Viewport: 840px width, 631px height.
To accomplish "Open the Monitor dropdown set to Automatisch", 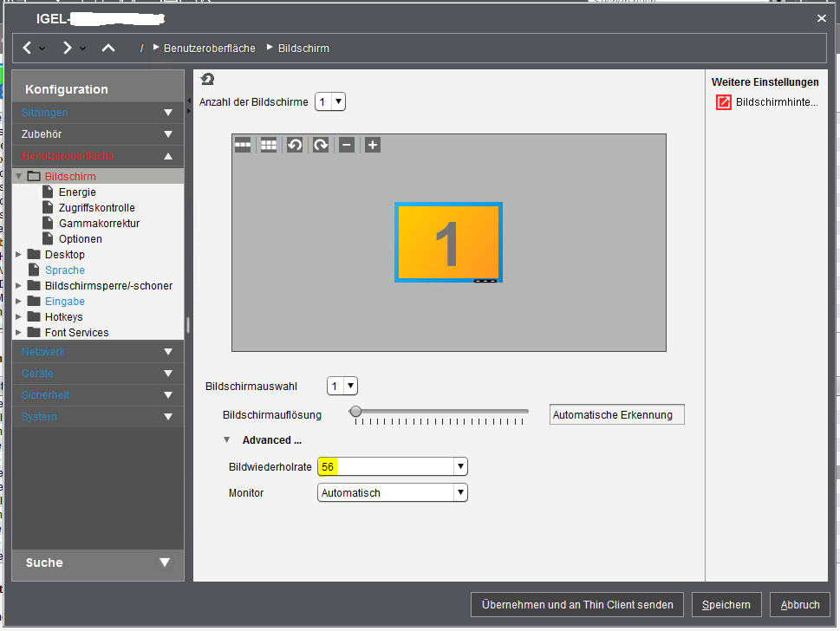I will point(460,493).
